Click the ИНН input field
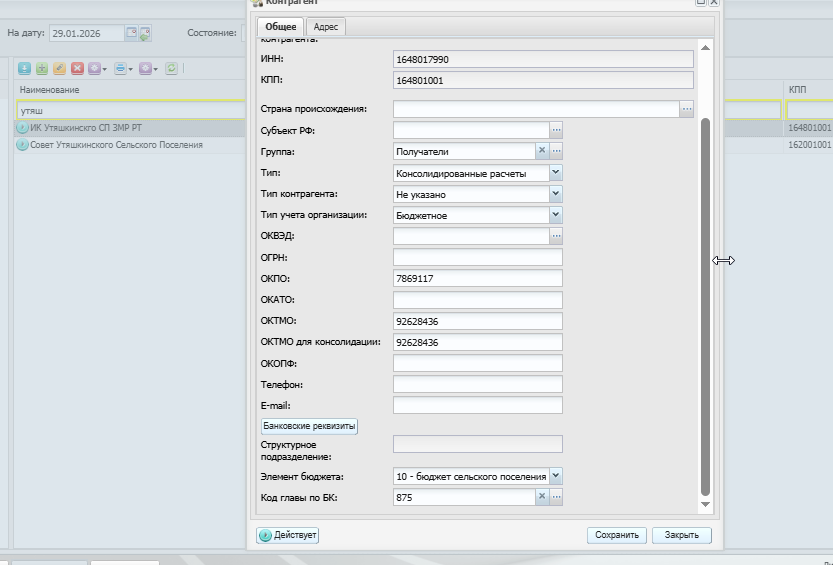Image resolution: width=833 pixels, height=565 pixels. tap(543, 59)
